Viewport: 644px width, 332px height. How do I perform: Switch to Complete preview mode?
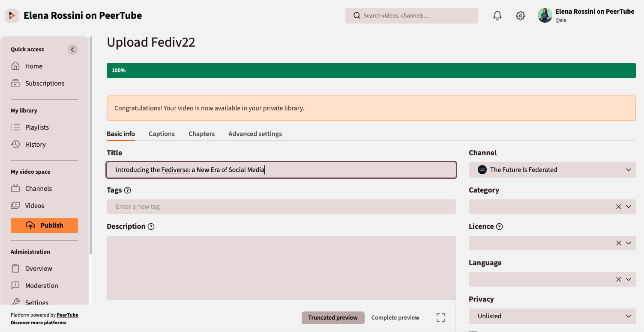395,317
